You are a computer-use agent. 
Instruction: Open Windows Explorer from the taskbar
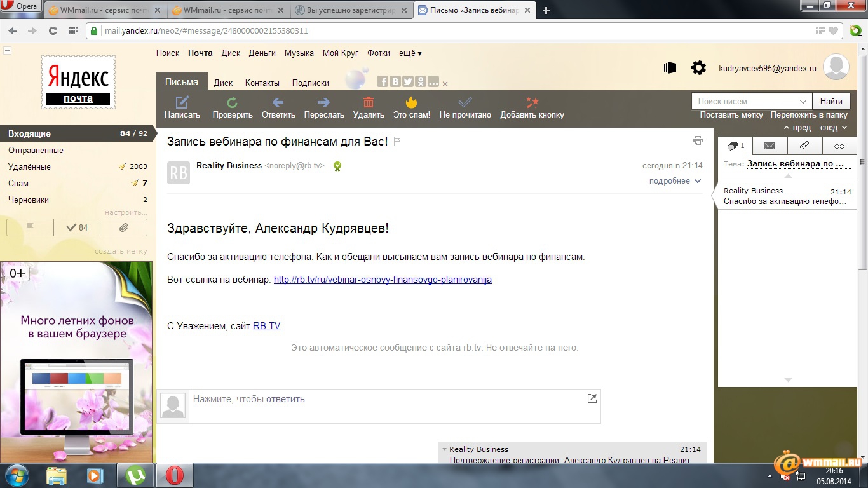click(x=56, y=475)
